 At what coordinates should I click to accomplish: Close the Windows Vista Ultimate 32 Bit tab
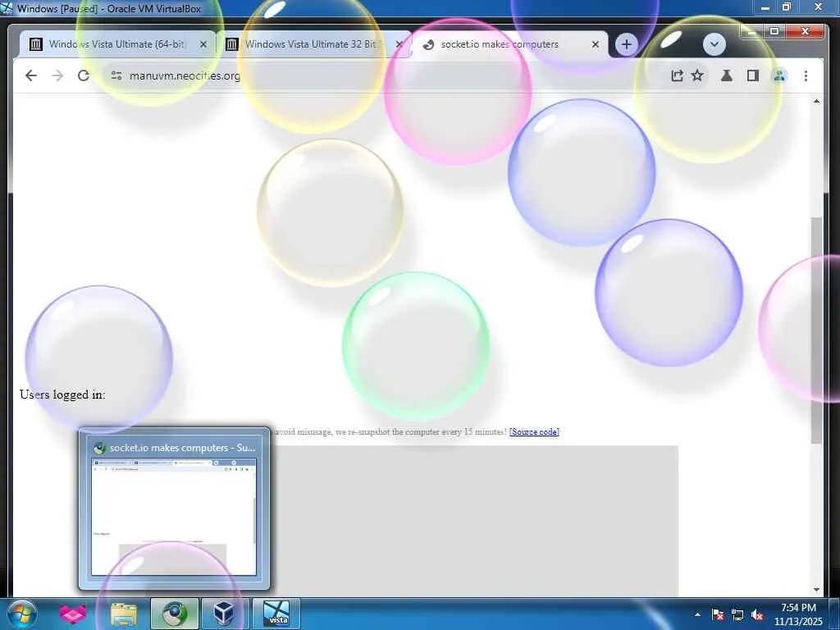(399, 44)
